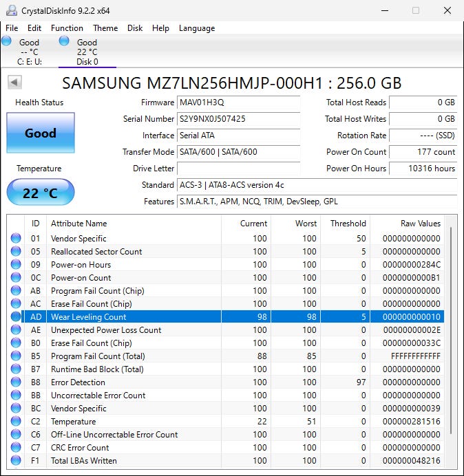
Task: Click the empty Drive Letter field
Action: pos(238,168)
